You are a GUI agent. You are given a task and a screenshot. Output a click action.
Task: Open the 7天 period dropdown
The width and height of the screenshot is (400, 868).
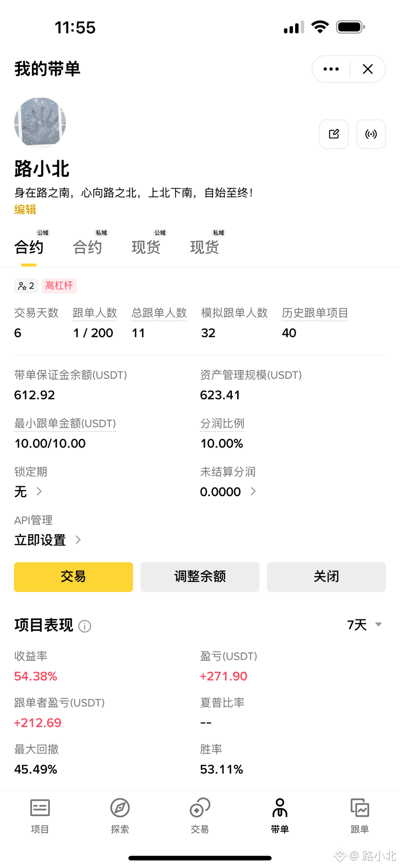point(365,625)
